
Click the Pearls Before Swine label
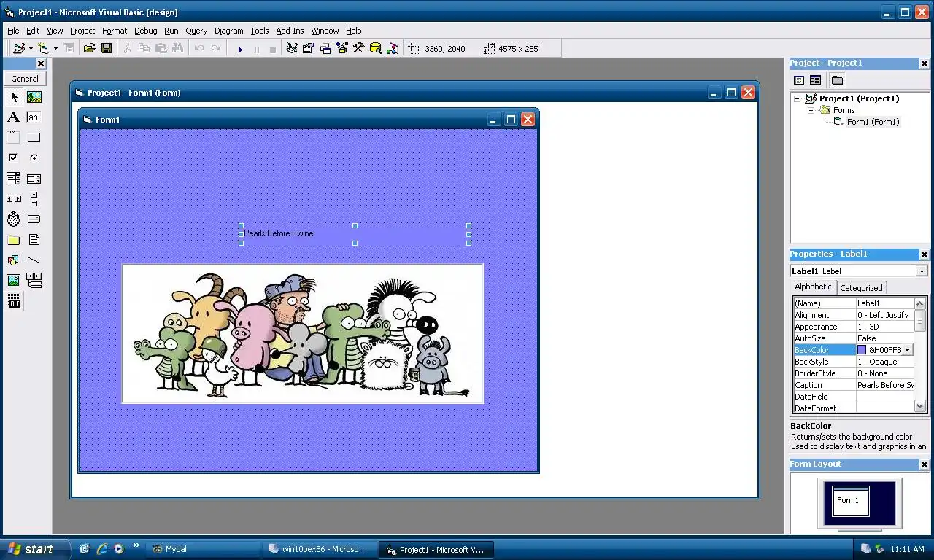coord(355,234)
